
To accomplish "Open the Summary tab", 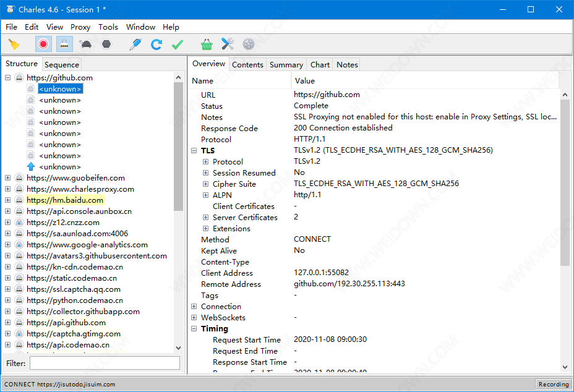I will (286, 65).
